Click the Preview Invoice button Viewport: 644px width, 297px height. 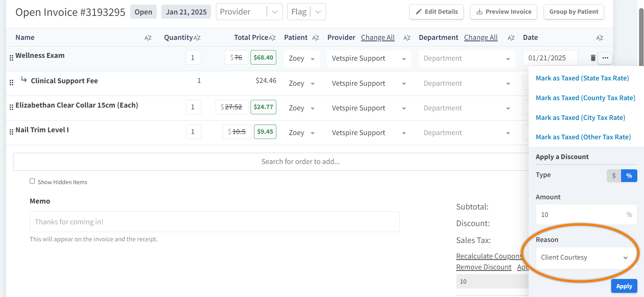(503, 12)
